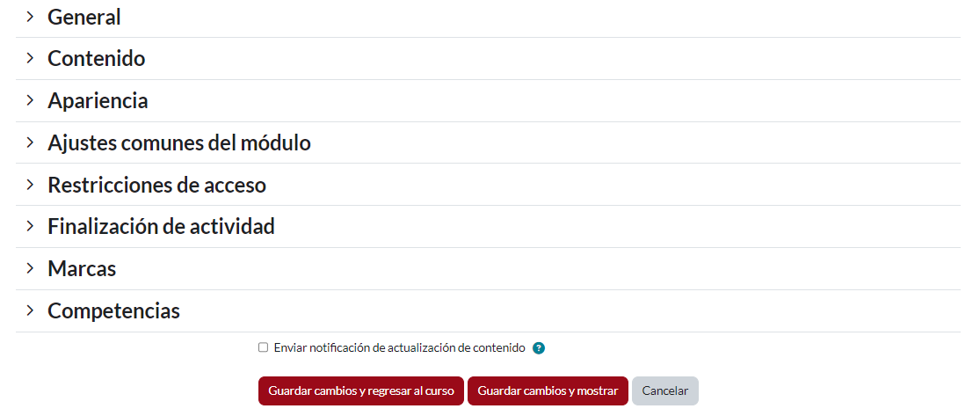Click the chevron arrow next to Contenido

click(x=30, y=58)
